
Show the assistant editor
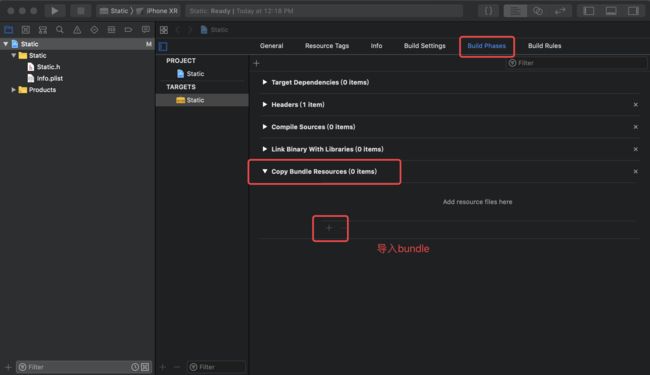click(538, 11)
